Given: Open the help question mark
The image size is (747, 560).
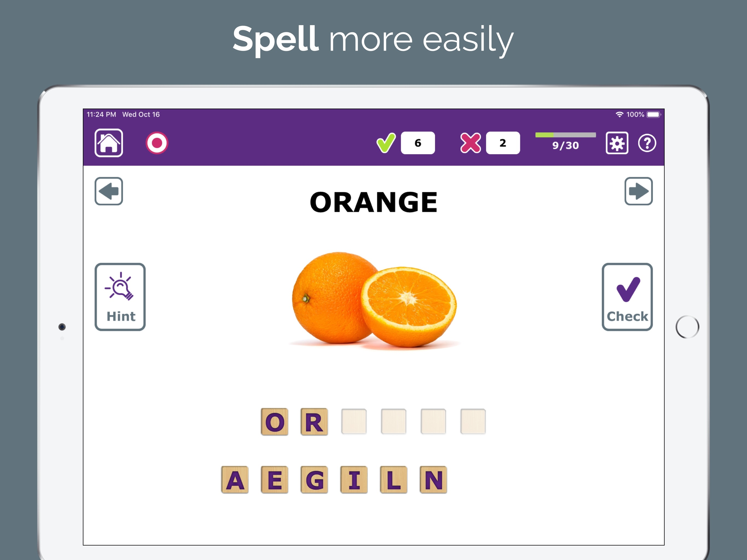Looking at the screenshot, I should (647, 143).
